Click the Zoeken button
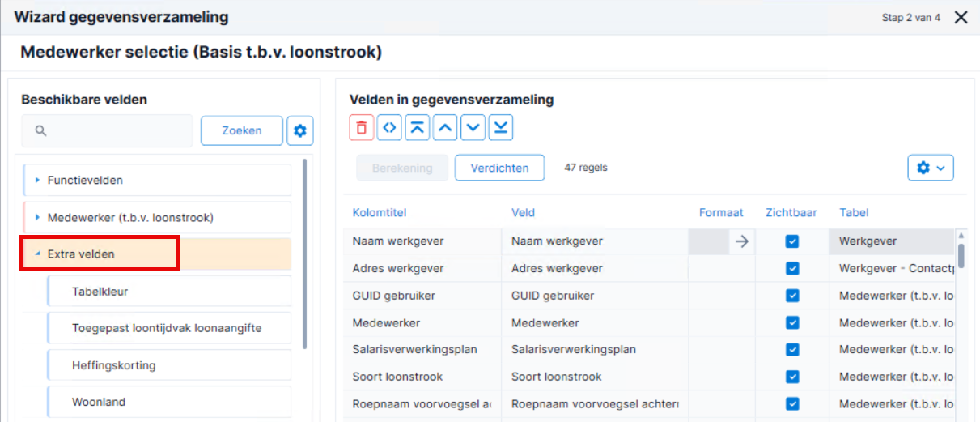980x422 pixels. [242, 130]
